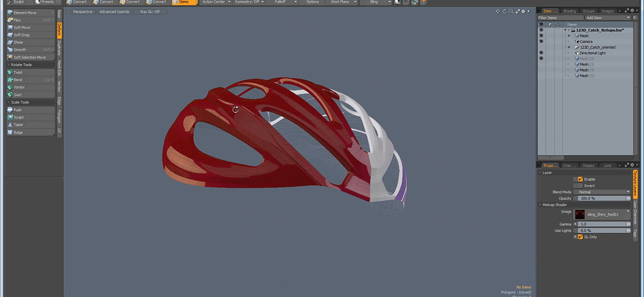This screenshot has height=297, width=644.
Task: Click the Advanced OpenGL viewport button
Action: point(115,12)
